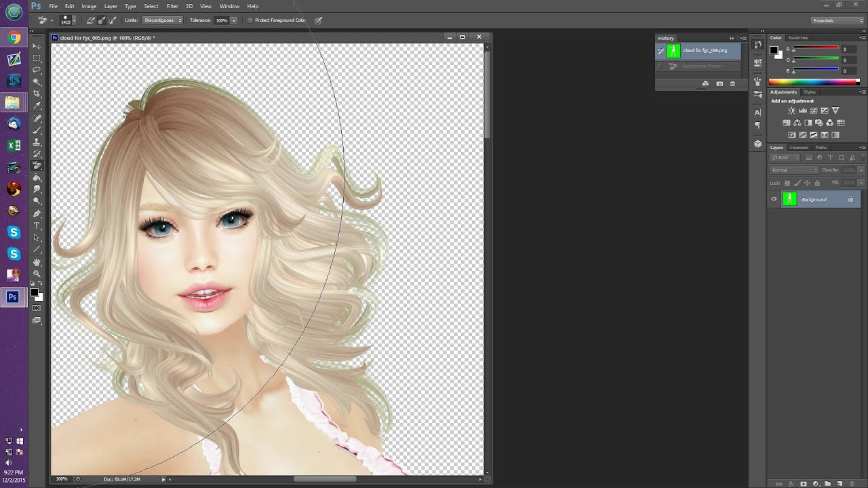Select the Hand tool
Screen dimensions: 868x488
pyautogui.click(x=37, y=262)
